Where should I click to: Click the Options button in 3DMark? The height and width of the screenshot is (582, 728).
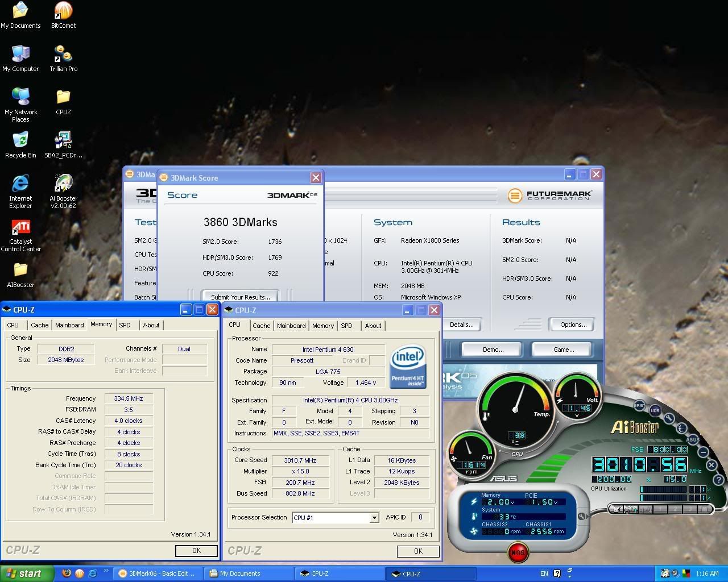point(573,325)
